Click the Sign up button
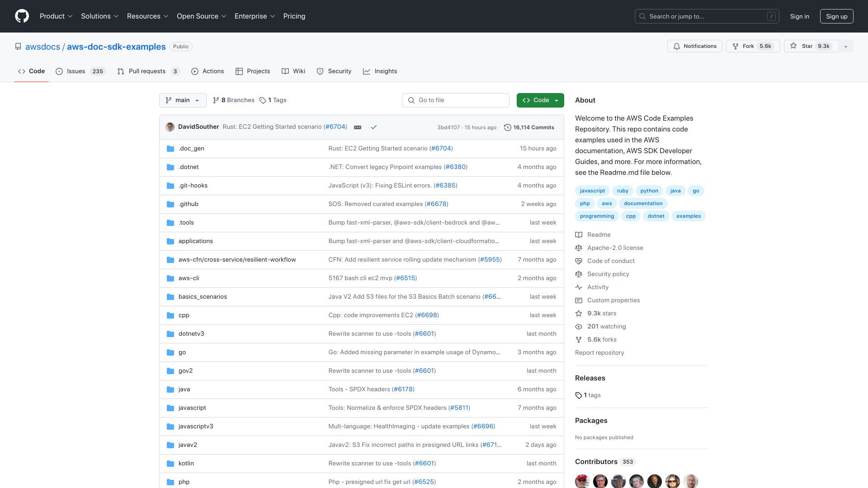 click(x=837, y=16)
